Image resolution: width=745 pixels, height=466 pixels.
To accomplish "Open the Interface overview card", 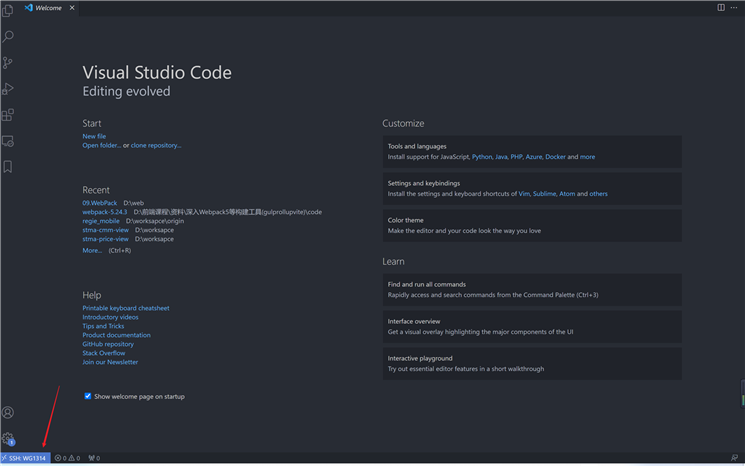I will point(532,327).
